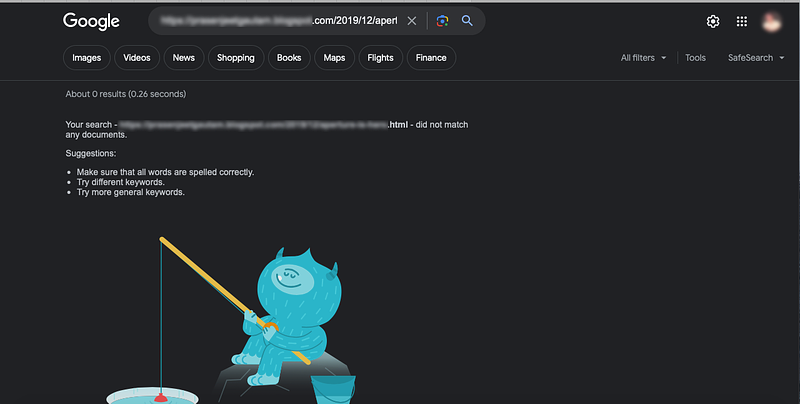800x404 pixels.
Task: Switch to Shopping results
Action: pos(236,58)
